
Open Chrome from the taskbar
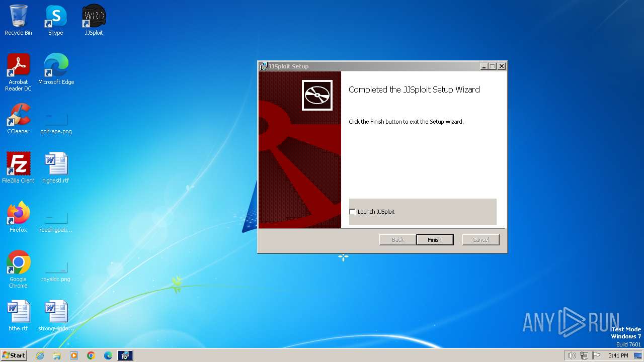[91, 355]
